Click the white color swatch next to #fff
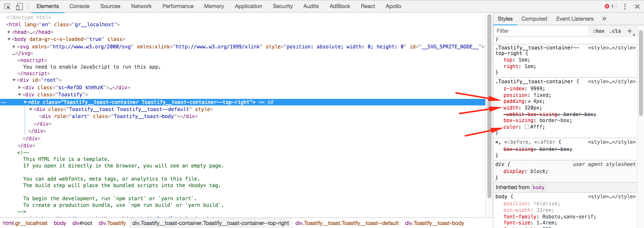Viewport: 644px width, 228px height. [x=527, y=127]
